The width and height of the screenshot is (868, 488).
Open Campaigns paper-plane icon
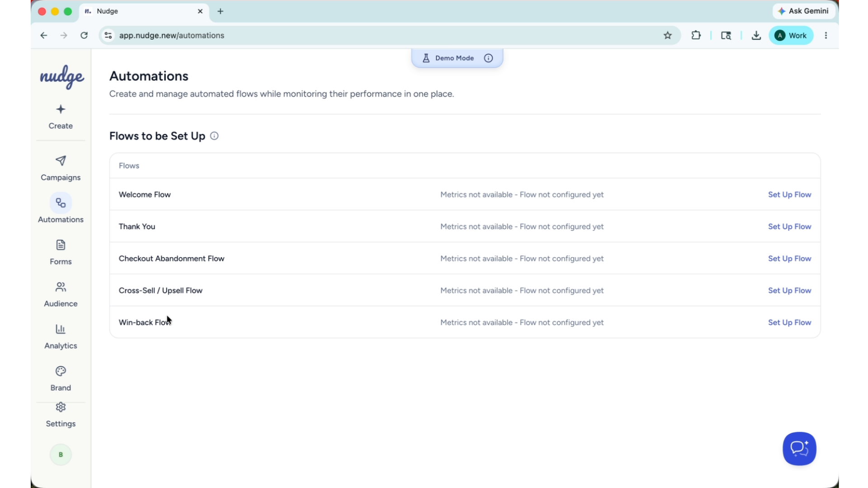click(x=61, y=161)
